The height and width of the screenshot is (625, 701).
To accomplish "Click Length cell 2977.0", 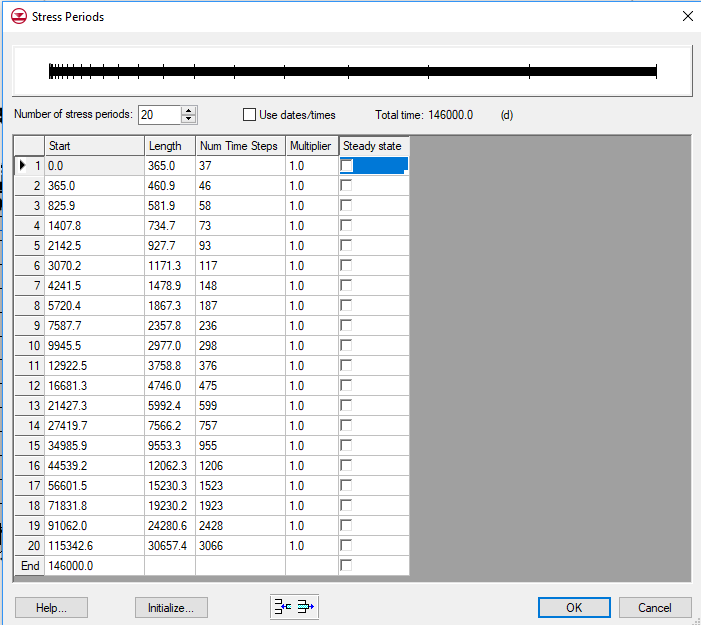I will [170, 345].
